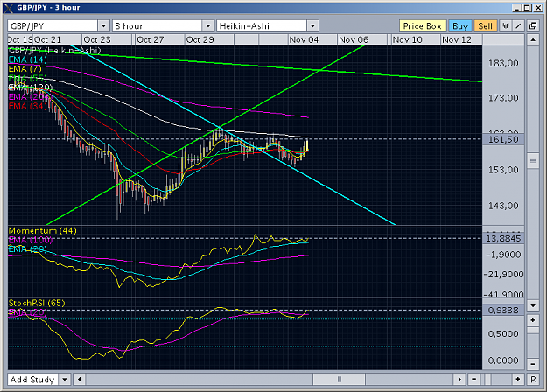Image resolution: width=547 pixels, height=392 pixels.
Task: Click the GBP/JPY symbol combo box field
Action: click(53, 25)
